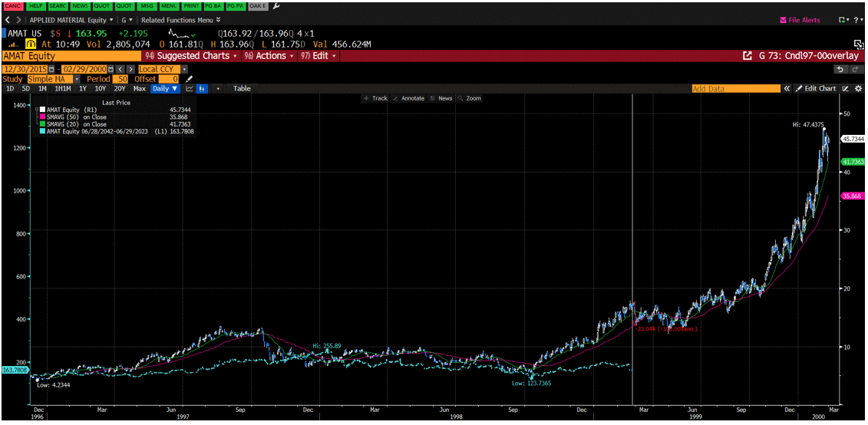Open chart settings gear icon
Viewport: 868px width, 425px height.
(858, 88)
